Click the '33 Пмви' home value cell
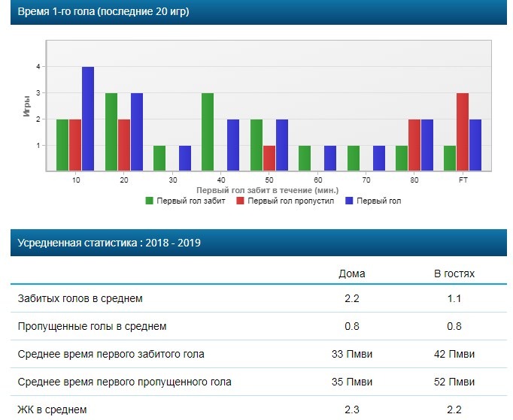The width and height of the screenshot is (513, 420). pyautogui.click(x=353, y=354)
